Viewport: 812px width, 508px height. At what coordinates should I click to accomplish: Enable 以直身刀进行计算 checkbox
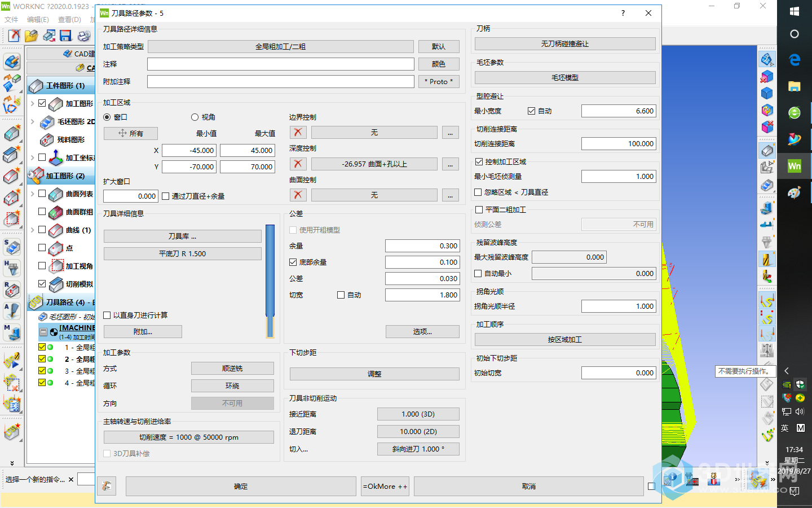pos(107,315)
